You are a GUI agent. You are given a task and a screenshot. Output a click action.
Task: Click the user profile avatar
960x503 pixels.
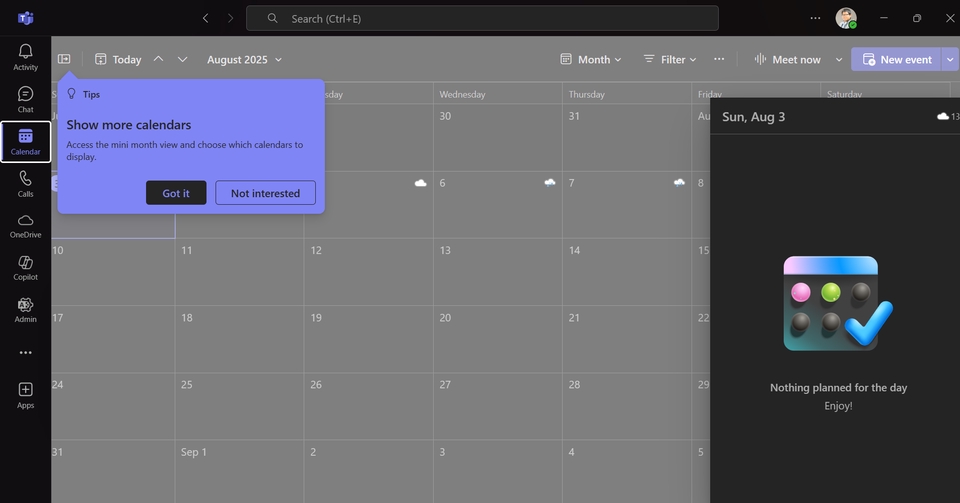coord(846,18)
